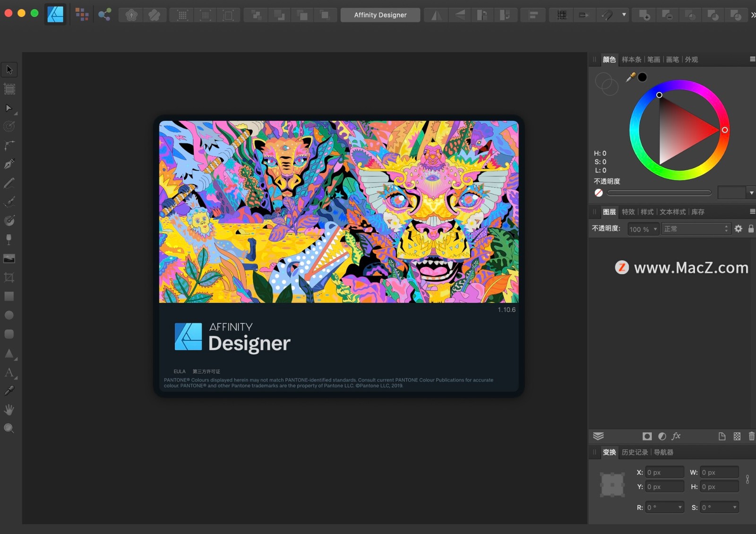Viewport: 756px width, 534px height.
Task: Select the Rounded Rectangle tool
Action: [x=9, y=334]
